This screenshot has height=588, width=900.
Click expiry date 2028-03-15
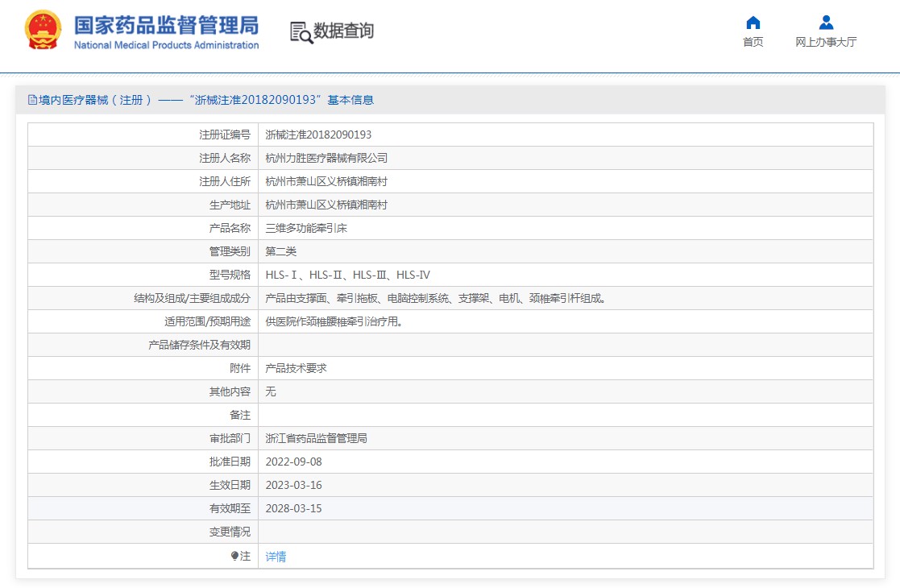point(293,509)
